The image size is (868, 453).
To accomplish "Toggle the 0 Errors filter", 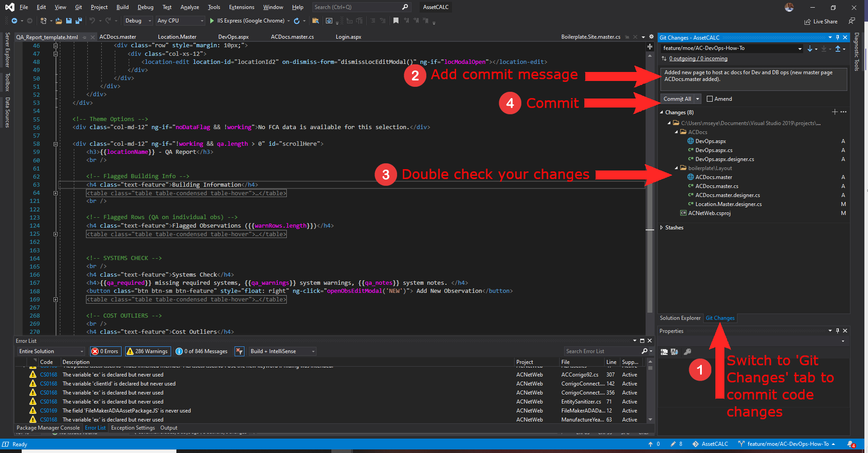I will tap(105, 351).
